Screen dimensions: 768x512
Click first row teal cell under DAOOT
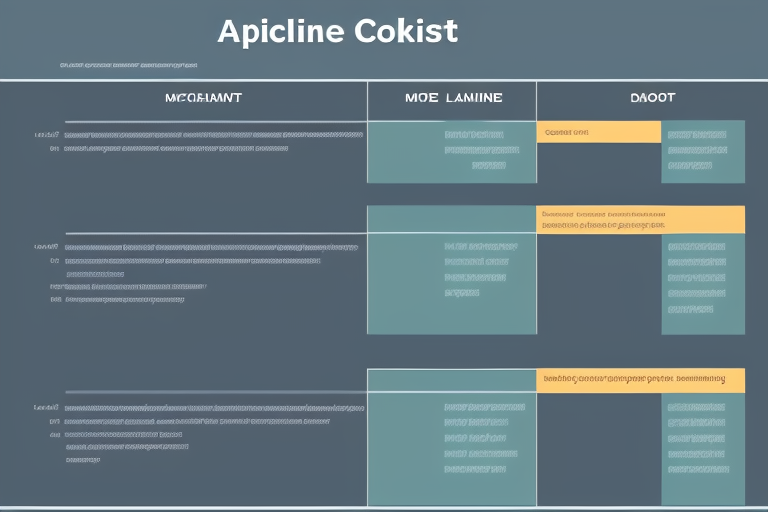tap(702, 152)
